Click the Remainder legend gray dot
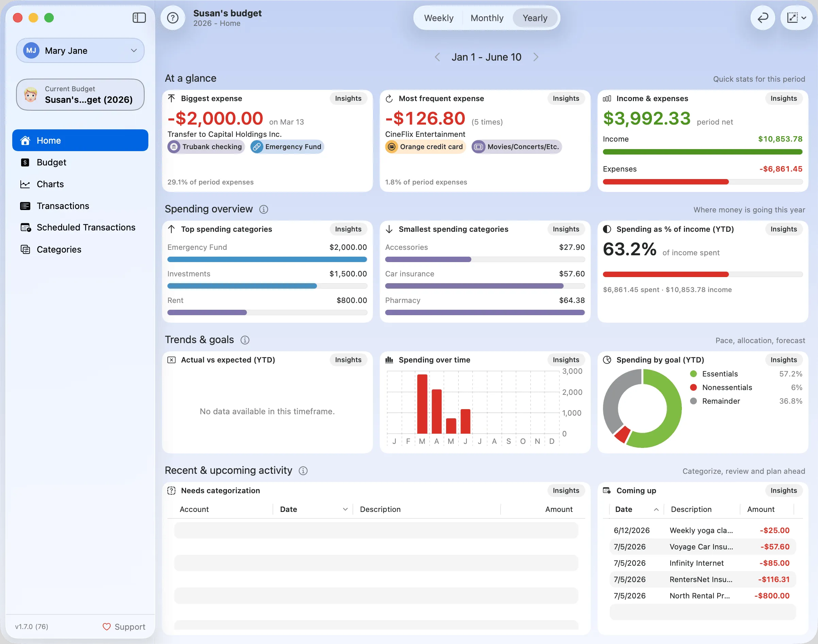 click(693, 401)
